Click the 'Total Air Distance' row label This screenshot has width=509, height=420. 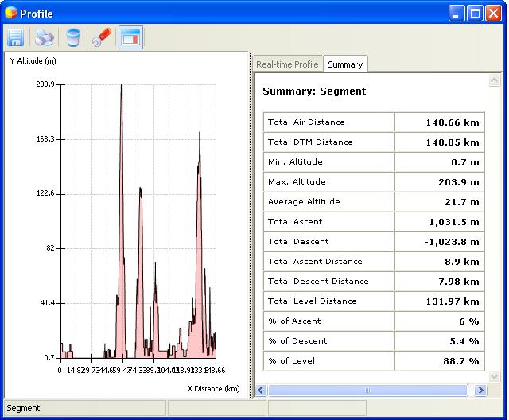pyautogui.click(x=306, y=122)
